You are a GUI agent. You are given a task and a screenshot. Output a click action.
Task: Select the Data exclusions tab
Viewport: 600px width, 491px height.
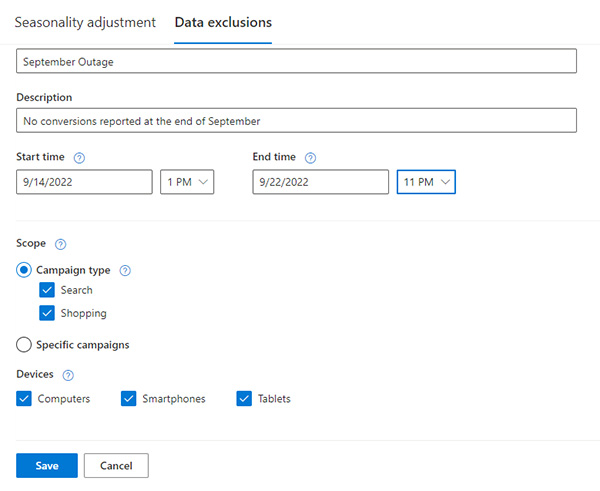223,22
